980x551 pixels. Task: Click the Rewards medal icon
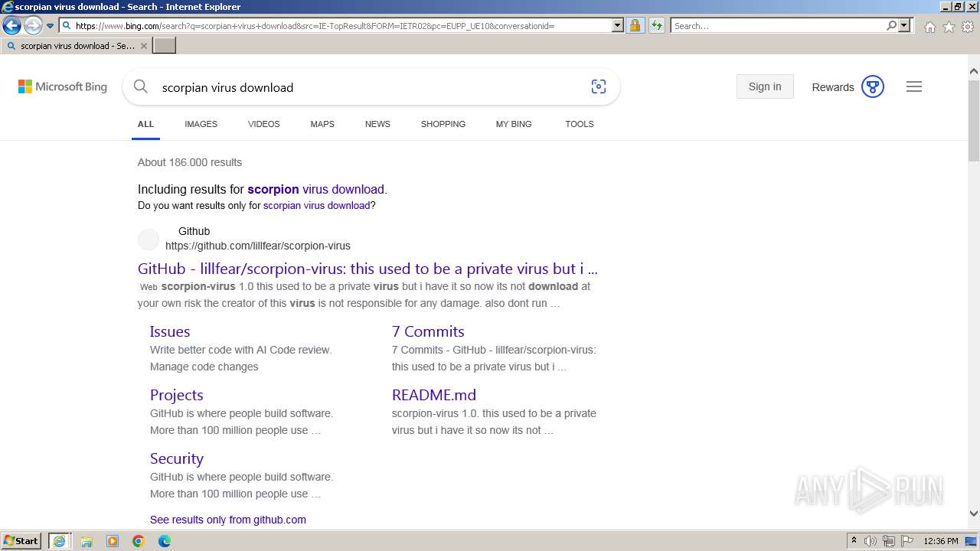pos(873,86)
